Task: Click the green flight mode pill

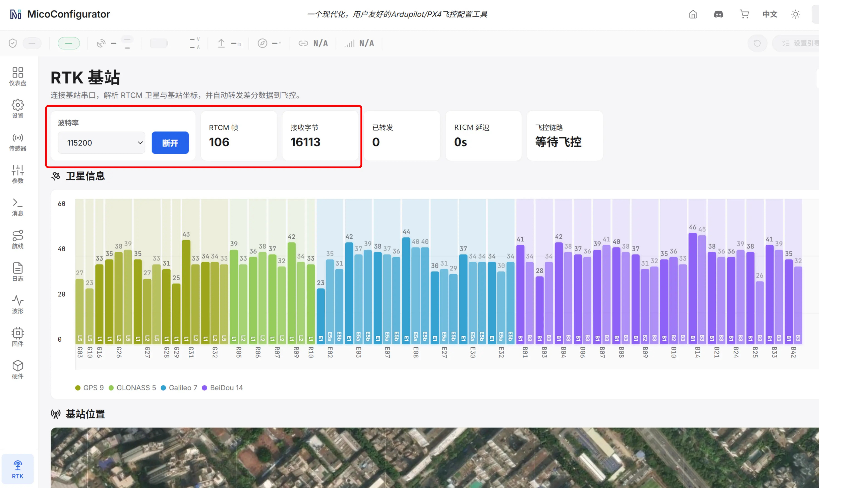Action: tap(69, 43)
